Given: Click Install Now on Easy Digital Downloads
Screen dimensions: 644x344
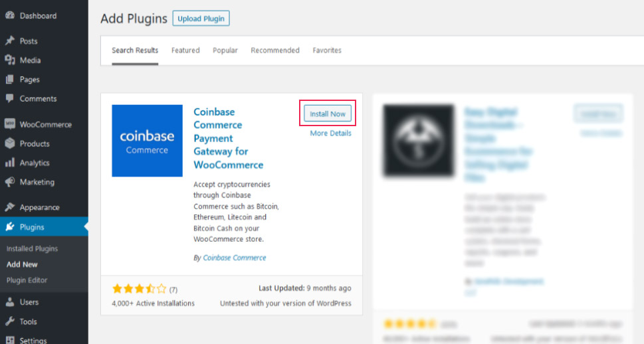Looking at the screenshot, I should (x=598, y=114).
